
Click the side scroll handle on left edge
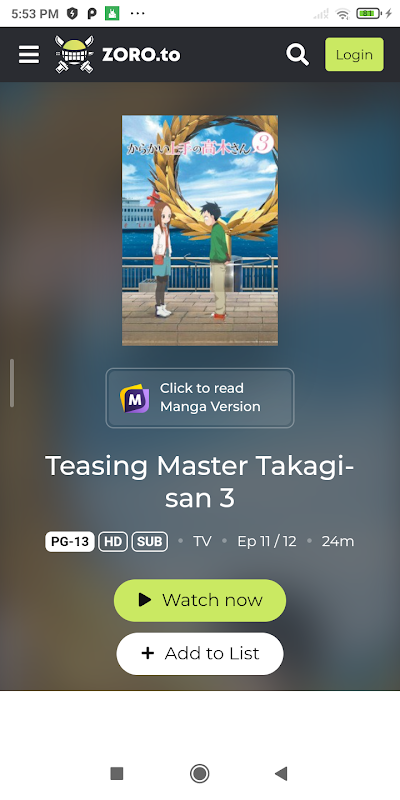tap(12, 383)
